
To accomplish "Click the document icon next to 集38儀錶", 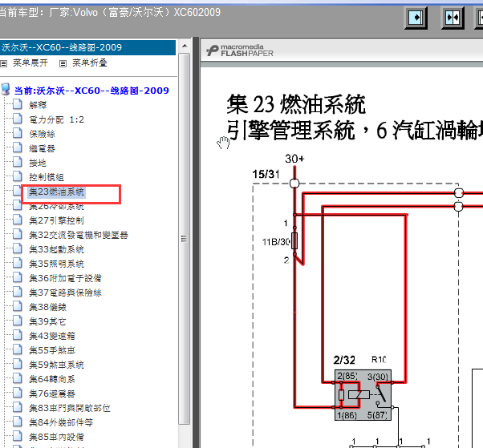I will click(18, 306).
